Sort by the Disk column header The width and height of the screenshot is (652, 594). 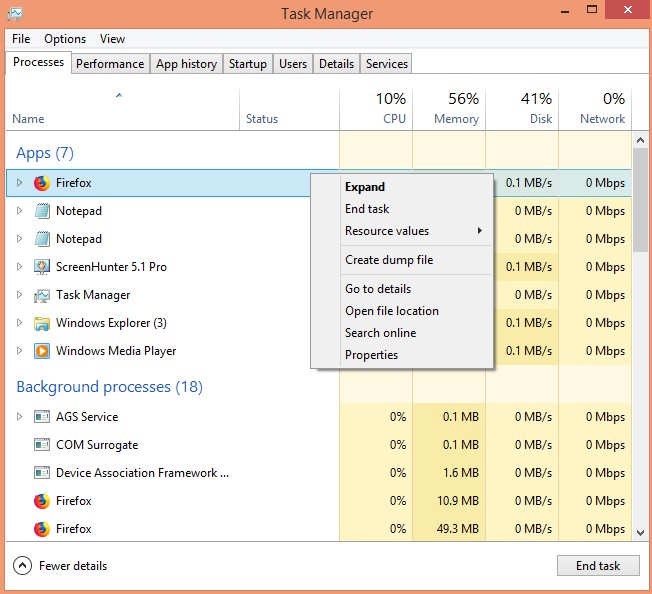tap(522, 110)
